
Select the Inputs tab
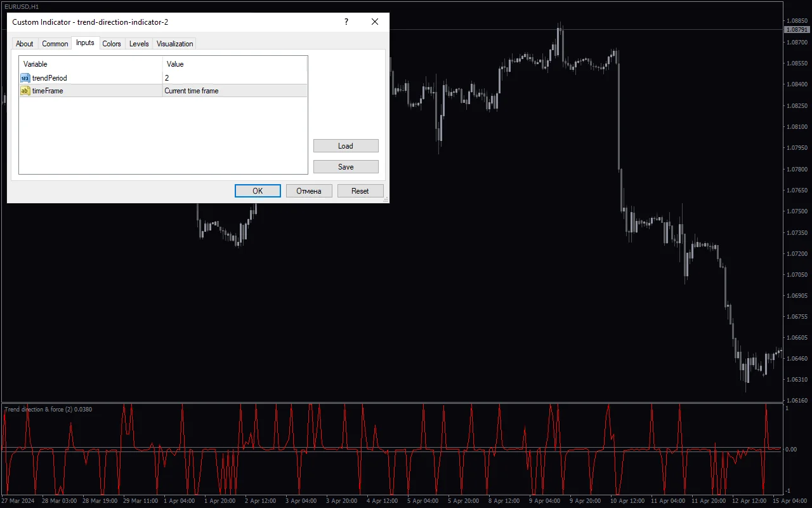[x=85, y=43]
